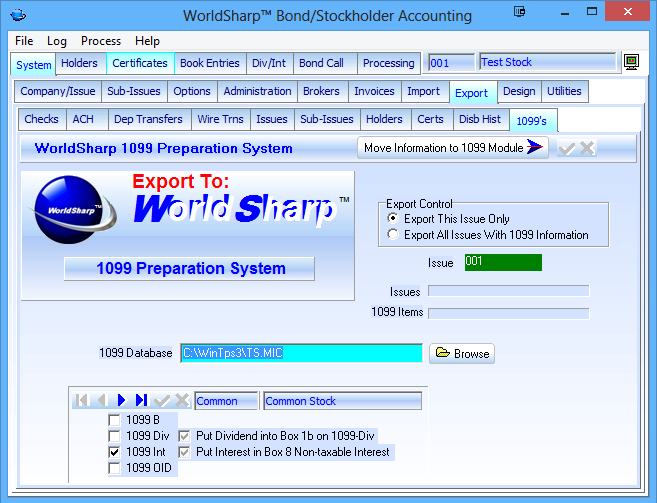Image resolution: width=657 pixels, height=503 pixels.
Task: Go to the next record arrow
Action: click(x=121, y=400)
